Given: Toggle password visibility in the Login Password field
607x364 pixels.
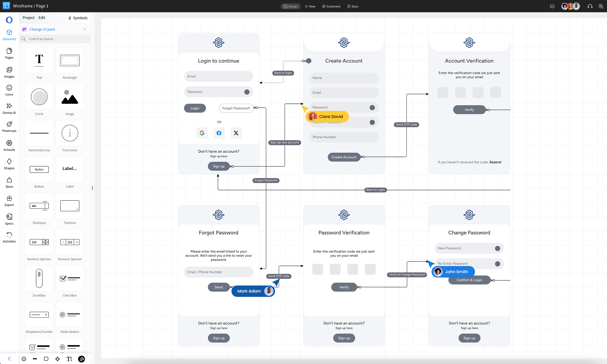Looking at the screenshot, I should click(x=247, y=92).
